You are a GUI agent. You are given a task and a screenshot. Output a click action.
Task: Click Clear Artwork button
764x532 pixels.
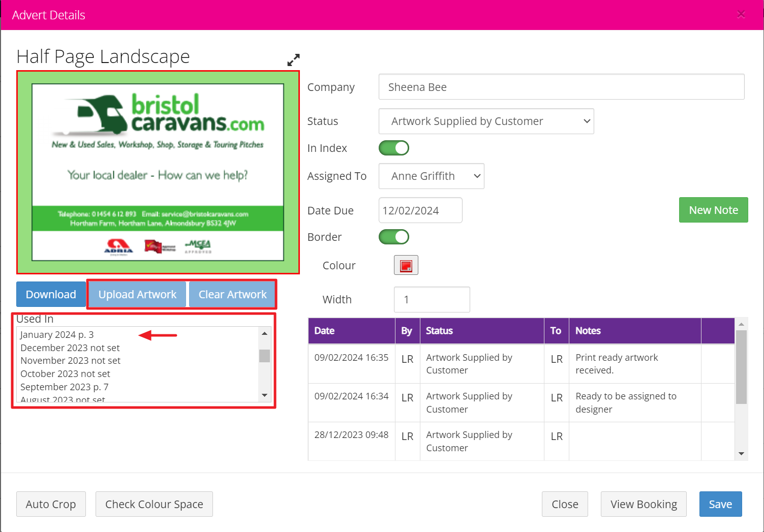pos(232,295)
